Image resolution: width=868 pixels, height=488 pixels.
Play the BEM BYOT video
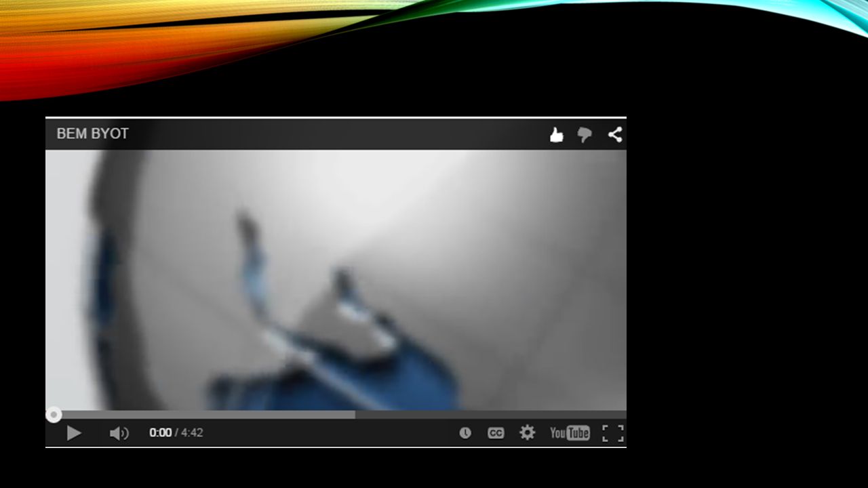point(74,433)
